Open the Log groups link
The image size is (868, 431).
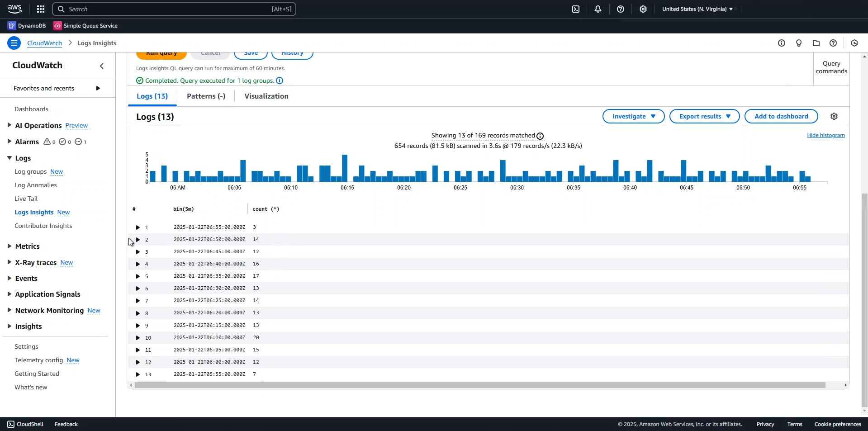[31, 172]
